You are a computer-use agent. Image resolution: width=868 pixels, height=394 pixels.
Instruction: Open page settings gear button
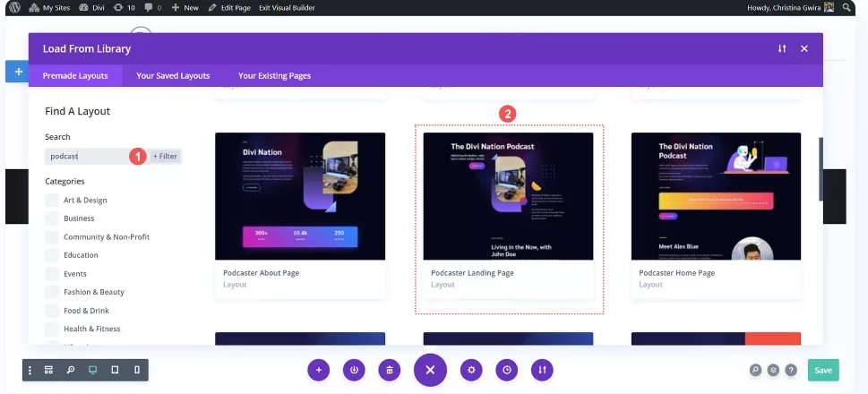471,370
